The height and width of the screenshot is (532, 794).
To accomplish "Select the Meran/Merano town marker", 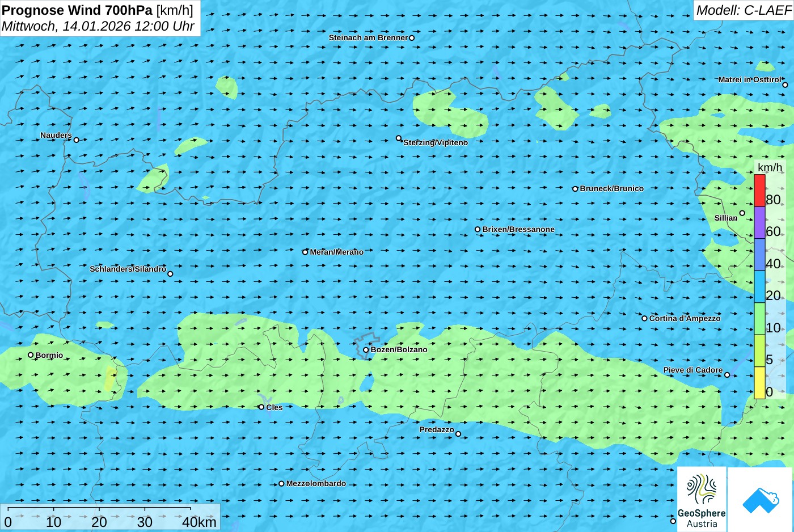I will (305, 252).
